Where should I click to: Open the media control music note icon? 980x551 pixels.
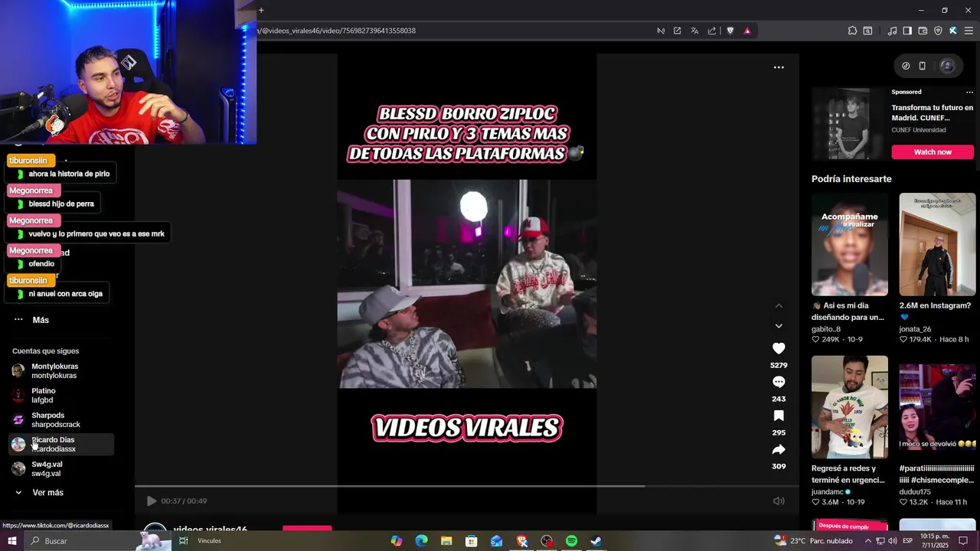892,31
